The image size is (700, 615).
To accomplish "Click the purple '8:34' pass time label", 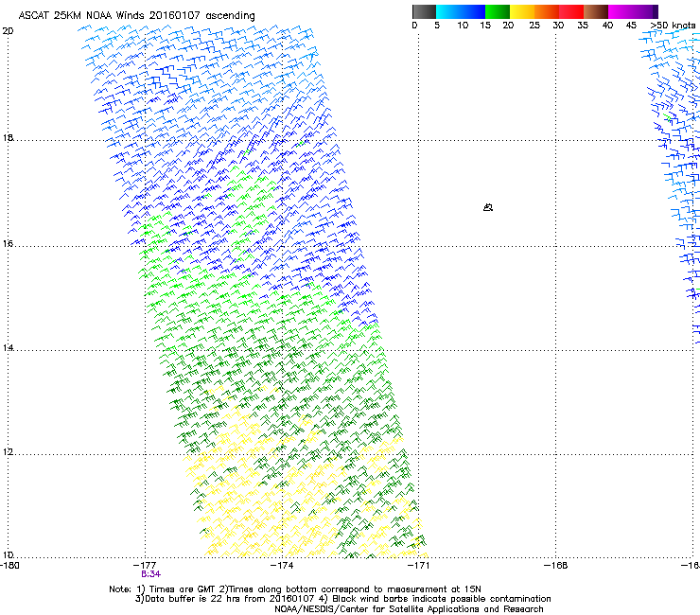I will tap(151, 574).
